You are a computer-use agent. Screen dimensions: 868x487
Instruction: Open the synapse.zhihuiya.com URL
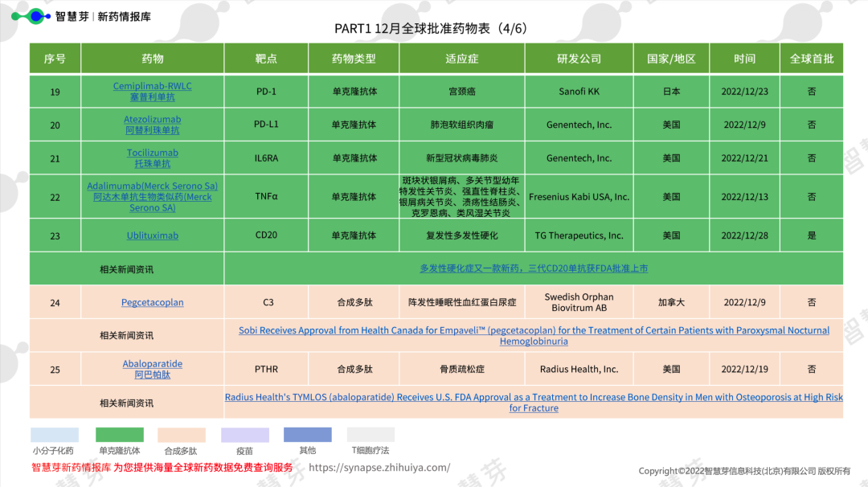pyautogui.click(x=379, y=468)
